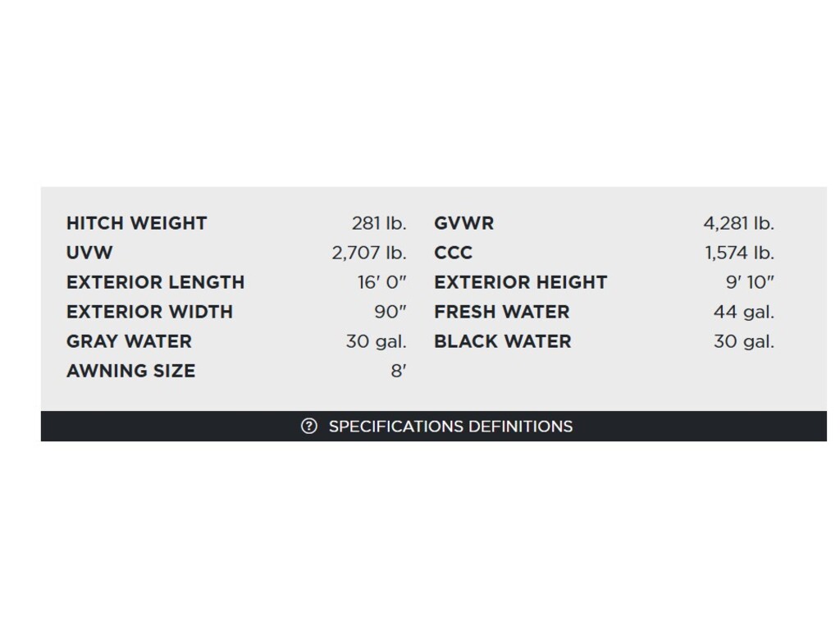
Task: Click the Hitch Weight label
Action: point(136,223)
